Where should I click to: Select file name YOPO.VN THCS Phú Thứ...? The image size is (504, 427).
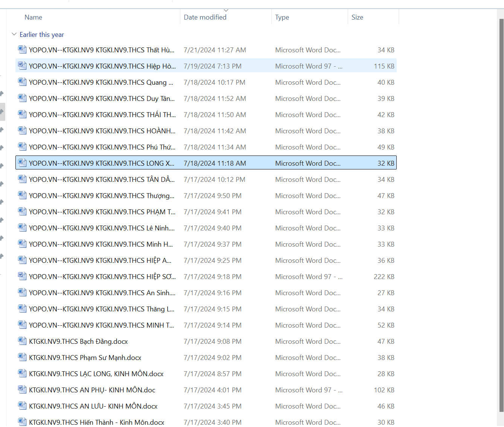[x=102, y=147]
